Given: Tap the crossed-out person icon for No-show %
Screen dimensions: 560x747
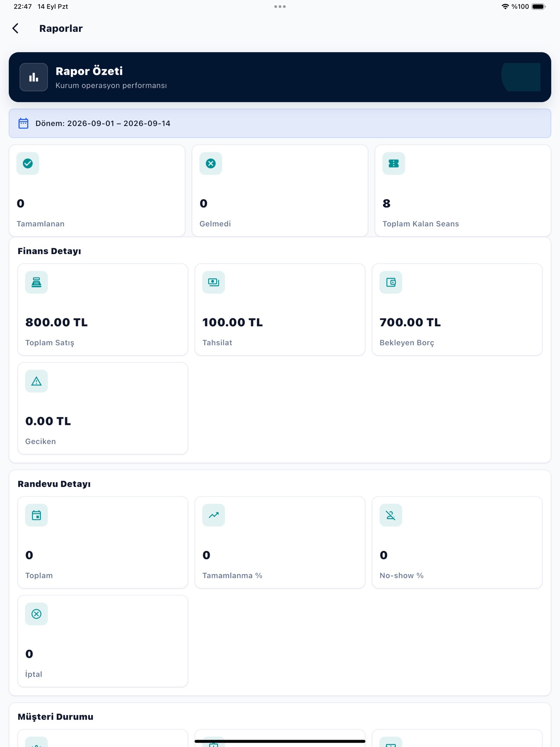Looking at the screenshot, I should (x=391, y=515).
